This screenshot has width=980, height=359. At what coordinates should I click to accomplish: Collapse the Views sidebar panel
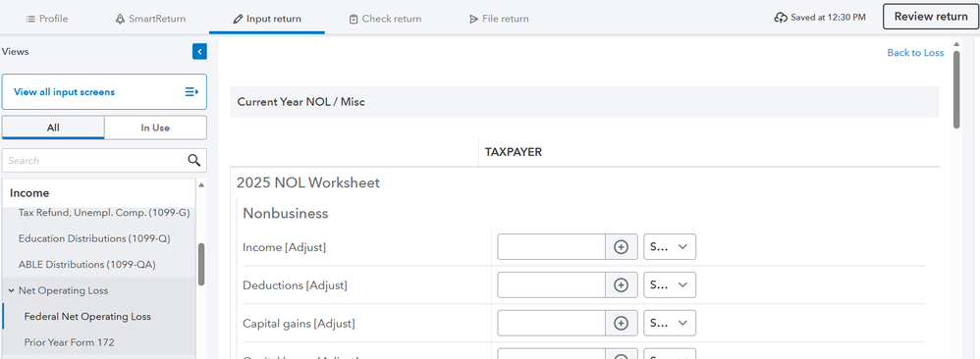[x=199, y=52]
